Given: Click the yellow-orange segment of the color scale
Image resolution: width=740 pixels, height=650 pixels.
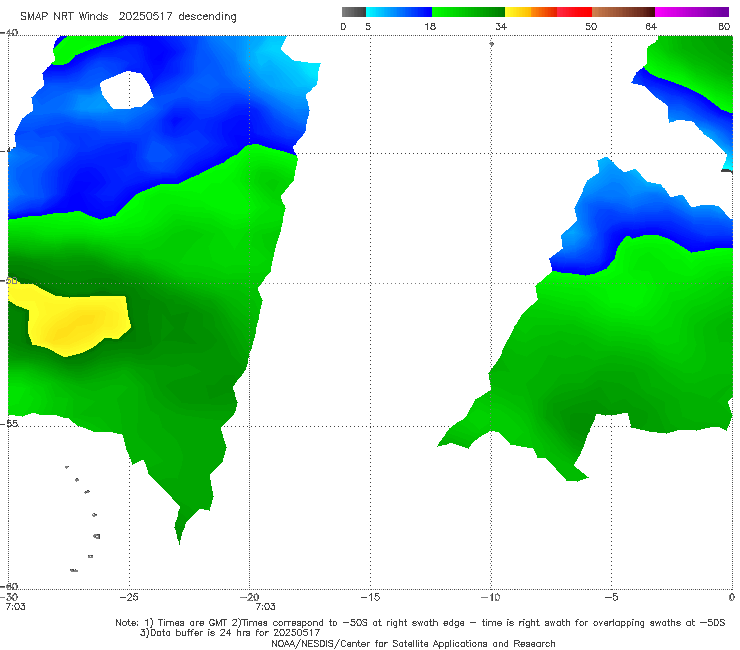Looking at the screenshot, I should point(531,12).
